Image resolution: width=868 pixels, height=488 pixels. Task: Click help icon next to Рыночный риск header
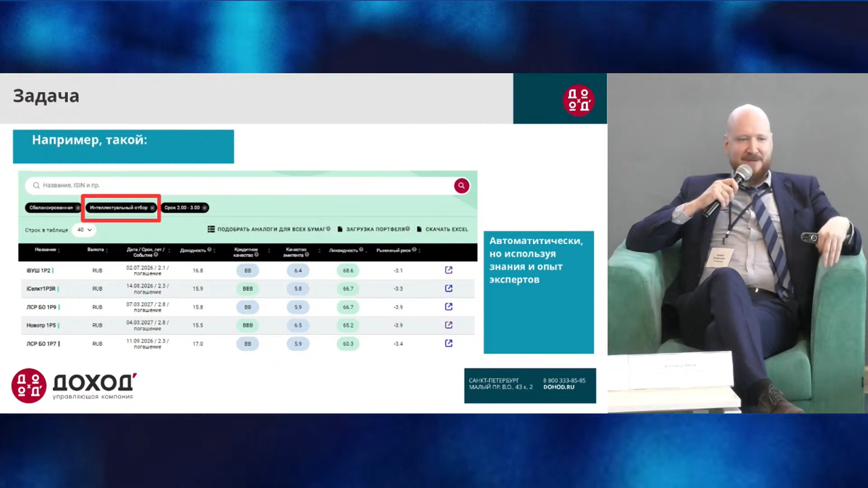pos(414,249)
